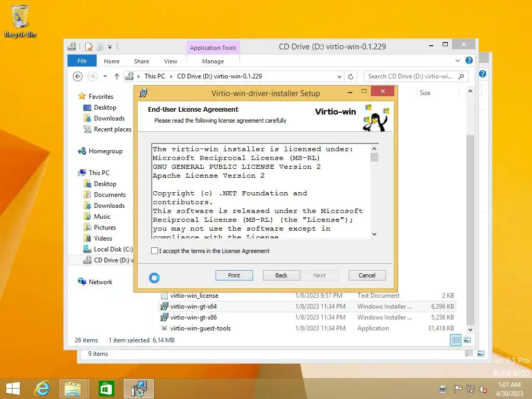
Task: Open the File menu in Explorer
Action: click(x=82, y=61)
